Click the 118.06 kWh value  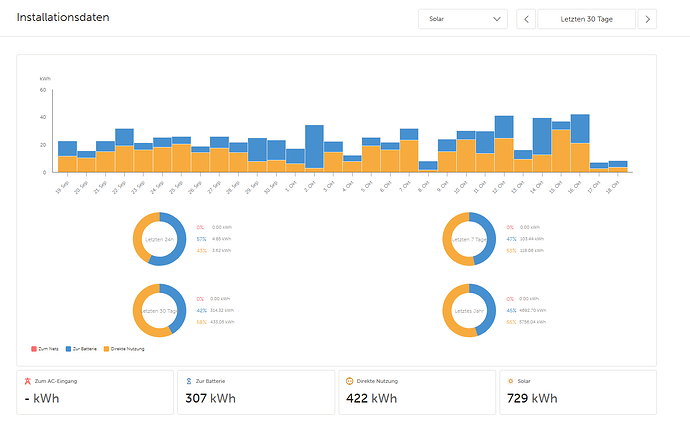(x=532, y=250)
